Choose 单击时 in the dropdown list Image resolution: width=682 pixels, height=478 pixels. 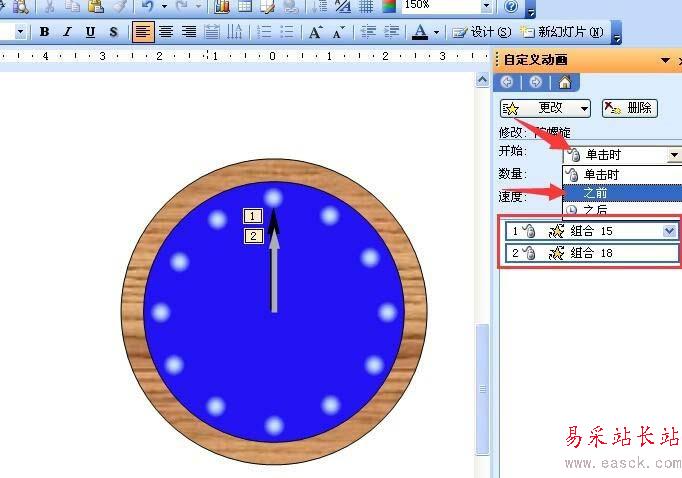[x=622, y=175]
